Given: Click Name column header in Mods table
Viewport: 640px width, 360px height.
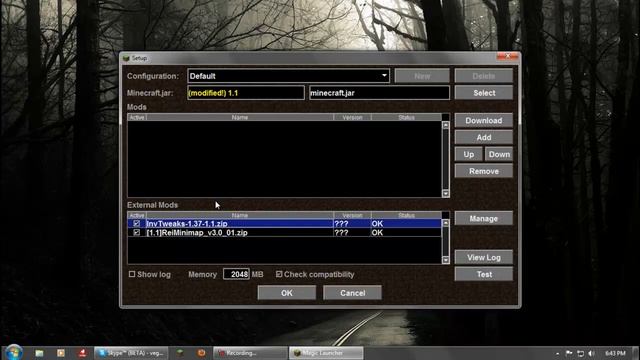Looking at the screenshot, I should 240,118.
